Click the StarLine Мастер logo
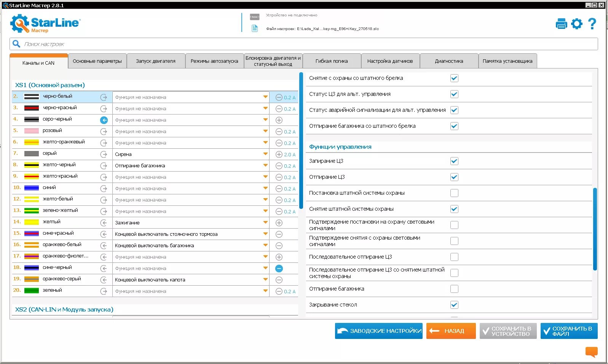 click(45, 24)
